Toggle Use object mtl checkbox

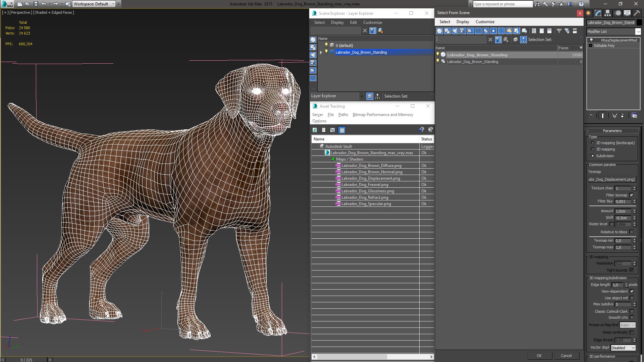click(x=632, y=298)
